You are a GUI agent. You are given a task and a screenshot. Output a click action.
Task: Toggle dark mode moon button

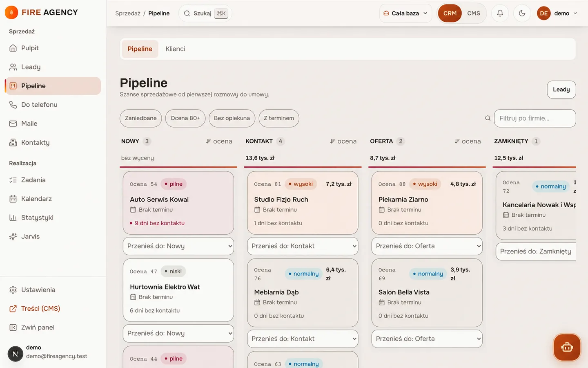coord(522,13)
